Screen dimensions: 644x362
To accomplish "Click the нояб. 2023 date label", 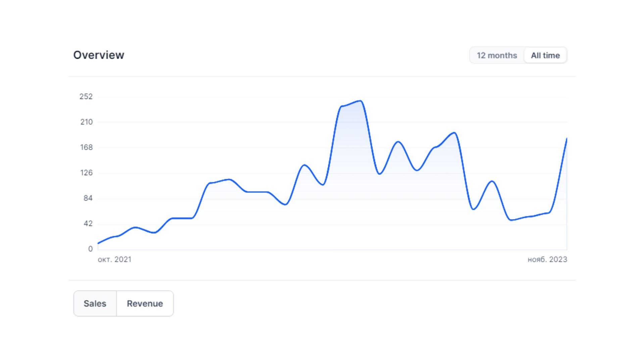I will point(547,259).
